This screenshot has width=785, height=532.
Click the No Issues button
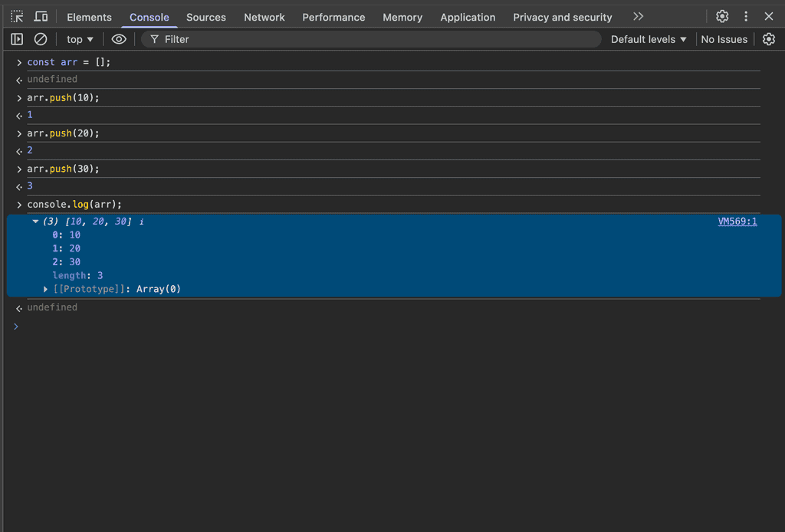click(x=724, y=39)
